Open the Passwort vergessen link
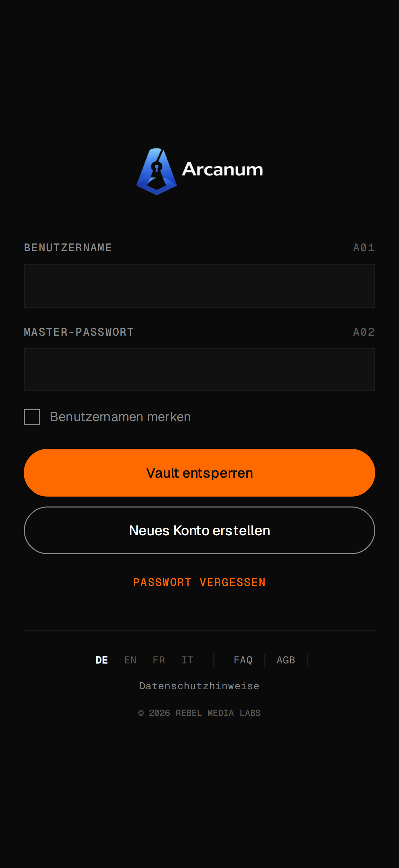Screen dimensions: 399x868 pyautogui.click(x=199, y=582)
